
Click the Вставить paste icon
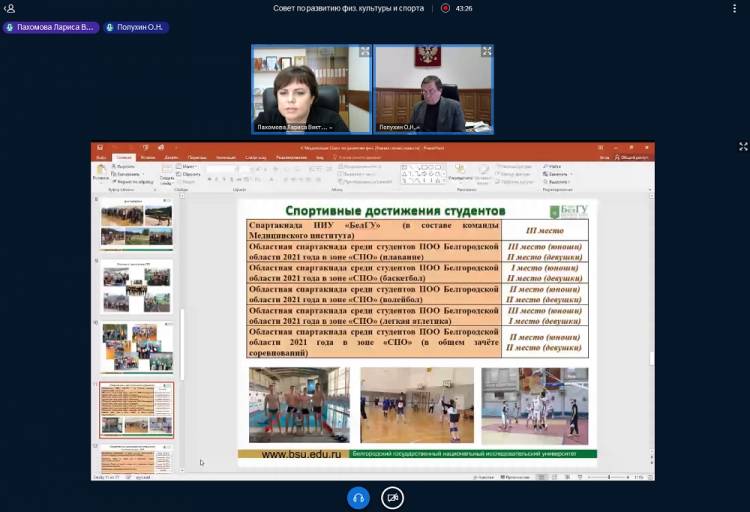point(100,170)
